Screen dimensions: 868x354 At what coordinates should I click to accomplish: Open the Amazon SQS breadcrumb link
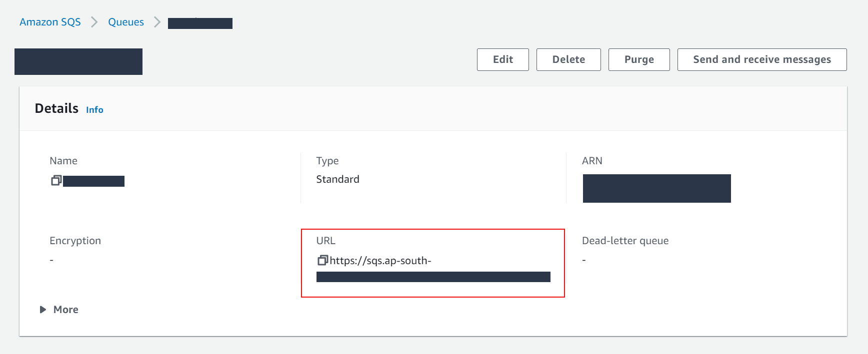(x=50, y=22)
